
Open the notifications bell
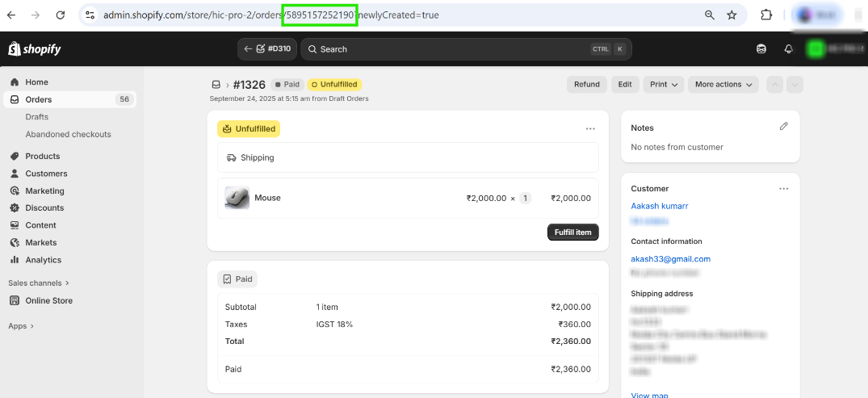tap(789, 49)
